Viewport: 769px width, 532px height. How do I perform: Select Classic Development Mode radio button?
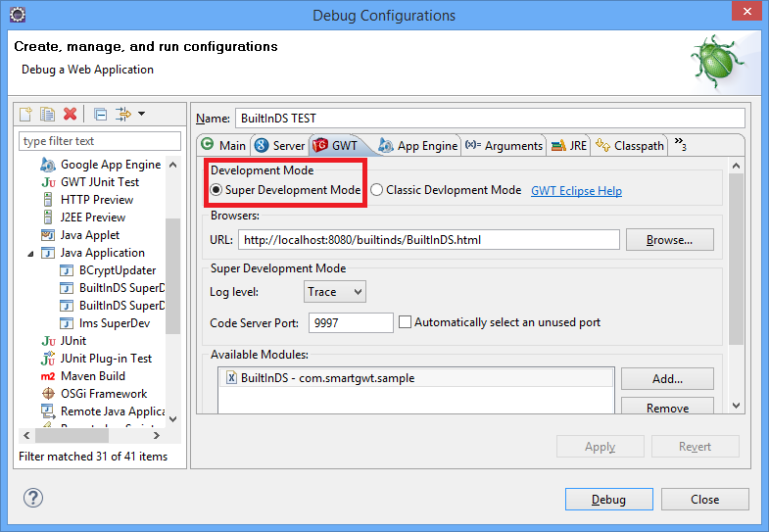click(x=376, y=190)
